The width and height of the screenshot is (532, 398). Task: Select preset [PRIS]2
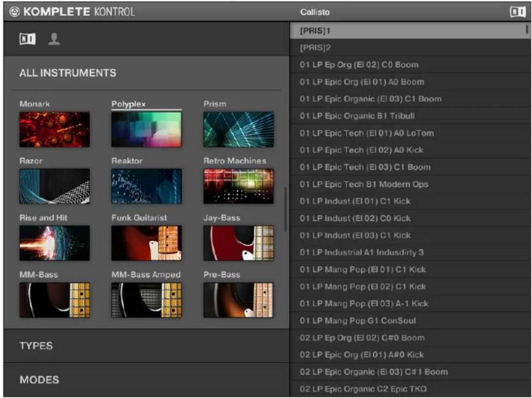(410, 48)
